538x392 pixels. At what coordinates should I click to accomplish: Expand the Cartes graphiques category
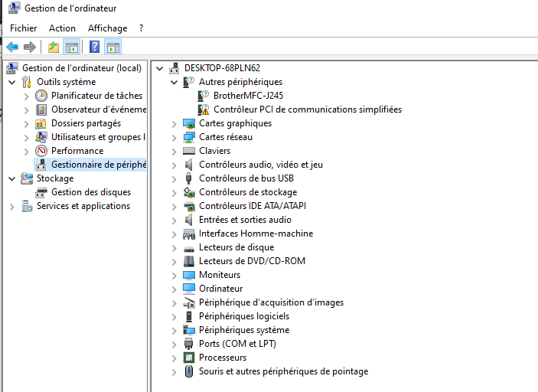tap(174, 124)
